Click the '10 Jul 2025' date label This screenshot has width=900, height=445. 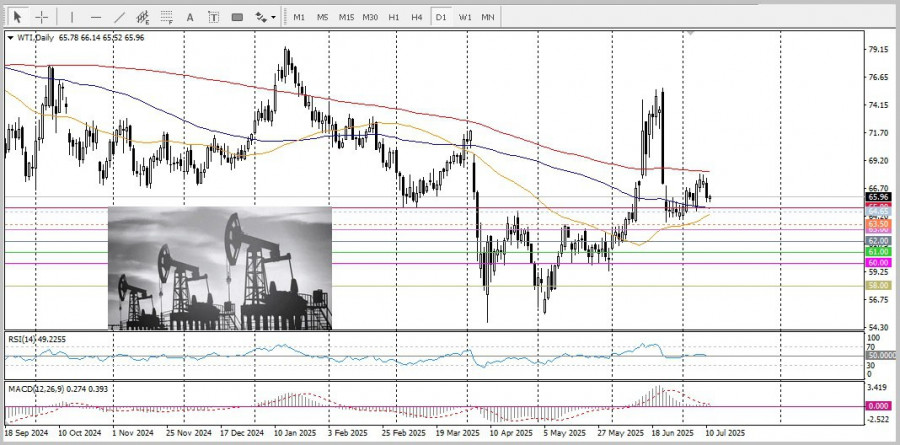point(724,432)
